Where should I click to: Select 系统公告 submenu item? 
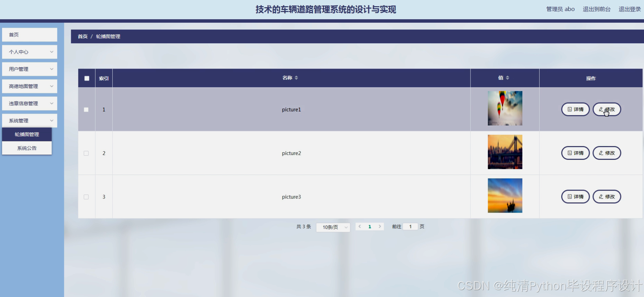pos(27,148)
